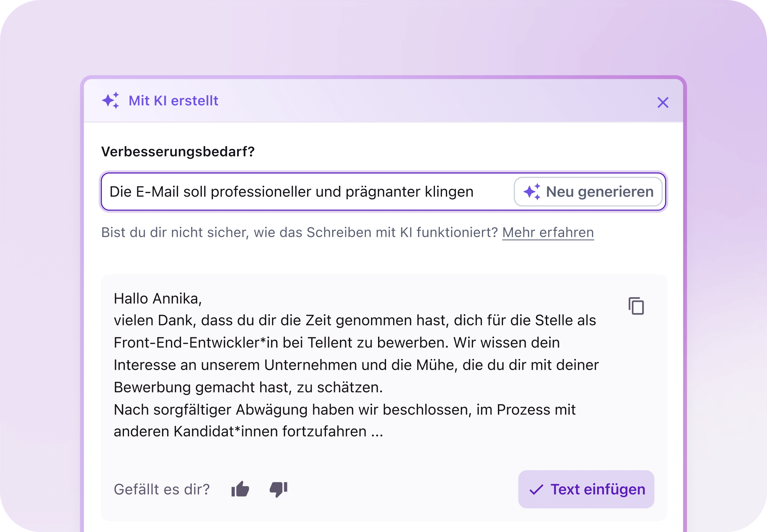Close the 'Mit KI erstellt' dialog
This screenshot has height=532, width=767.
(x=663, y=102)
